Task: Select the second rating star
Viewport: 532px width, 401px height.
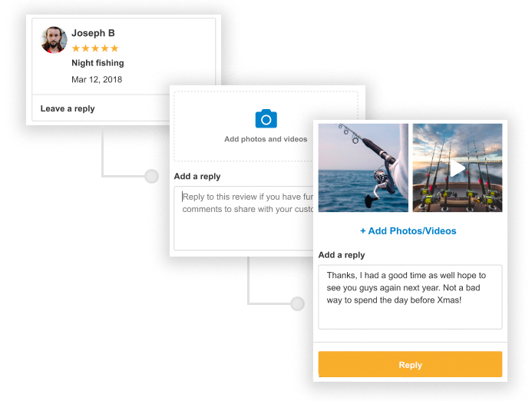Action: pos(86,48)
